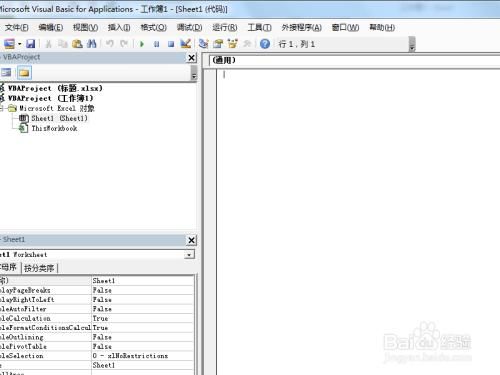Open VBA Help question mark icon
Image resolution: width=500 pixels, height=375 pixels.
265,44
